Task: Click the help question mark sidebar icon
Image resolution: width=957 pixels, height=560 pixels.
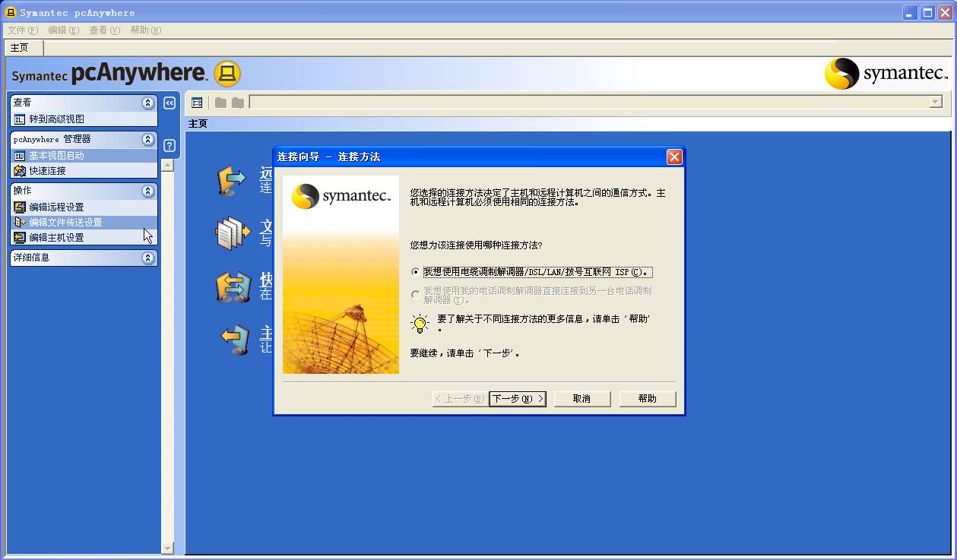Action: (170, 146)
